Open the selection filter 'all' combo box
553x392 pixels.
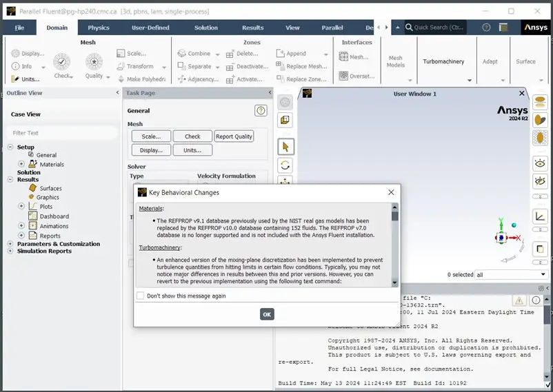[x=511, y=275]
